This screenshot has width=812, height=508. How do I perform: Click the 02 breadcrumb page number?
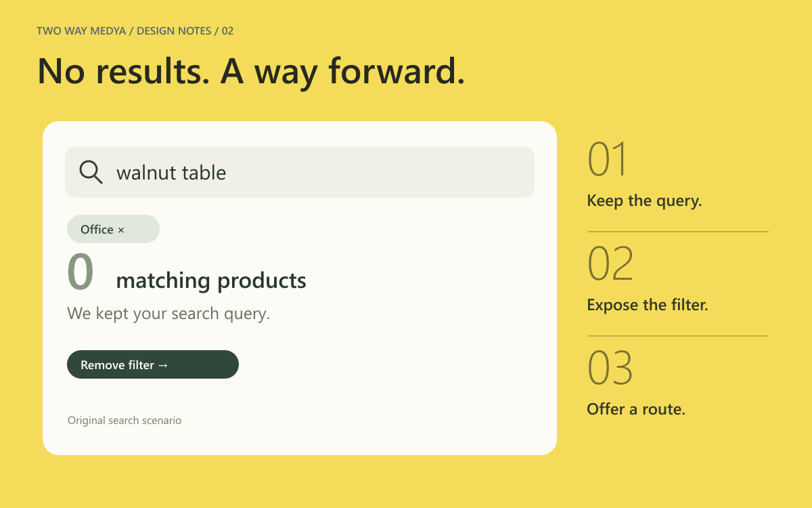point(227,31)
